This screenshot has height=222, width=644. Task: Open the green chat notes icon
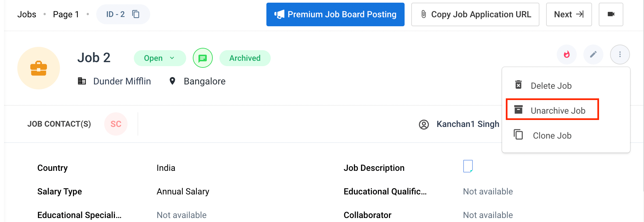pos(202,58)
